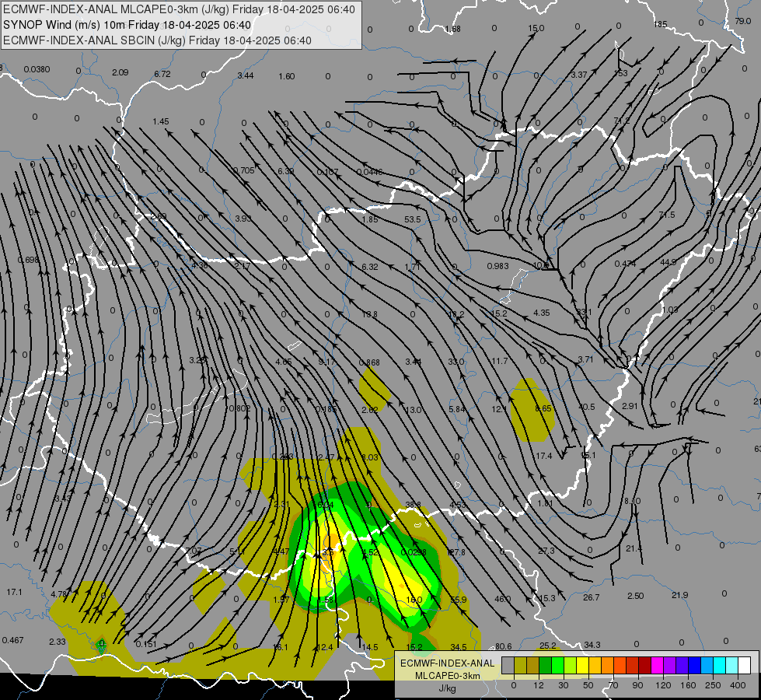Select the map value 8.65
Image resolution: width=761 pixels, height=700 pixels.
pos(543,408)
